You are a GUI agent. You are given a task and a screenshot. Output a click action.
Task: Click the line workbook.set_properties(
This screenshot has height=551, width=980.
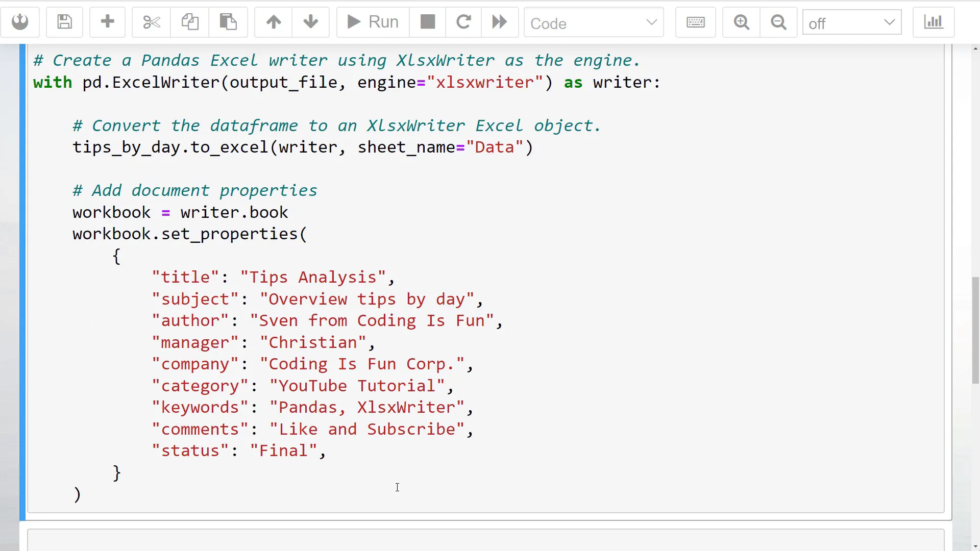(190, 234)
